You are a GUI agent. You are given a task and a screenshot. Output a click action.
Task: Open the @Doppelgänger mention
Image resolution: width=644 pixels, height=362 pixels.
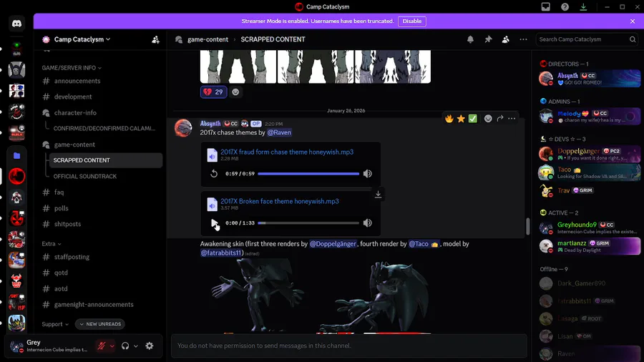333,244
